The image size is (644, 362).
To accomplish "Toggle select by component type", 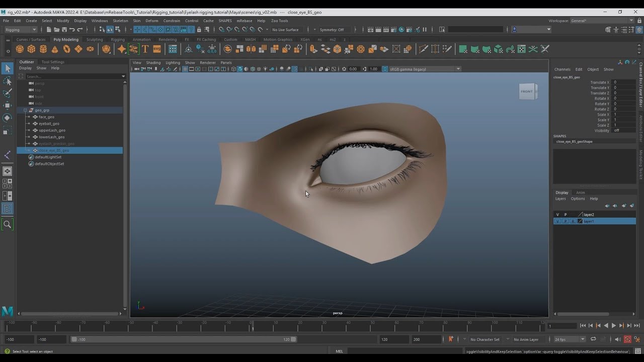I will [117, 30].
